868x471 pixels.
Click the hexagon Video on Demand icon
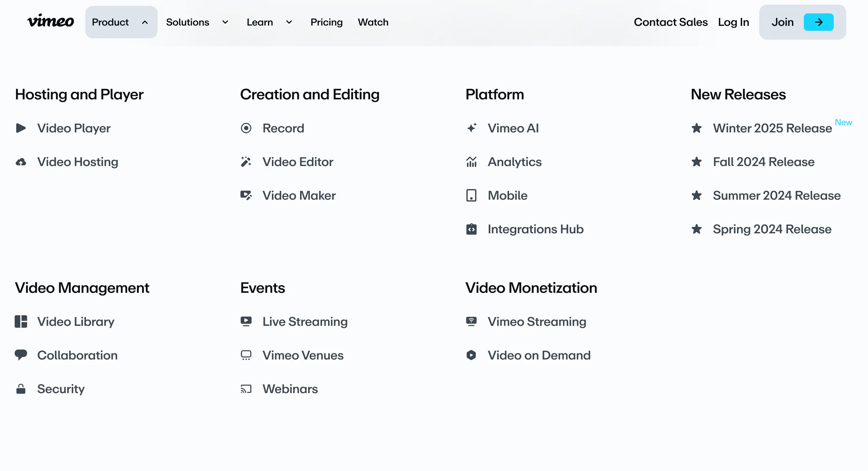[471, 355]
